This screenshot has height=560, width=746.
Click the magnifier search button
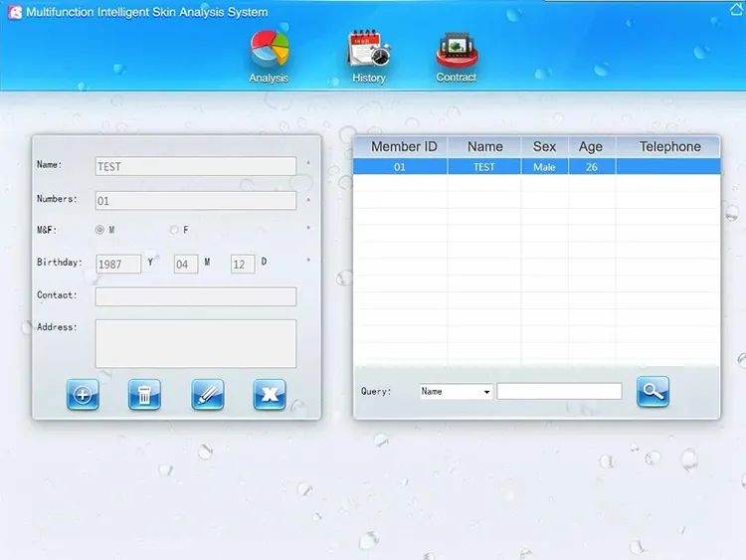[x=653, y=392]
